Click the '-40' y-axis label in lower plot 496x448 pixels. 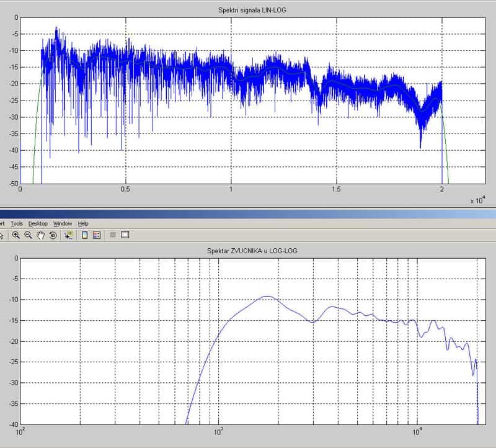(13, 424)
